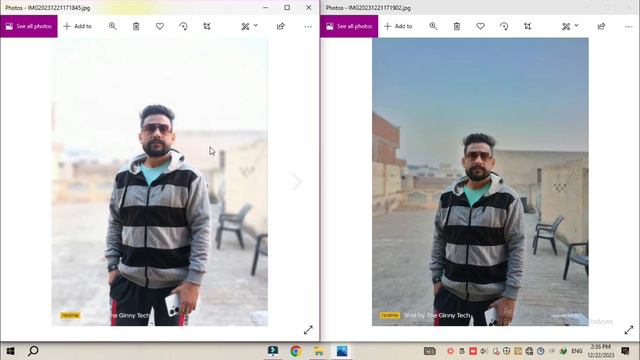640x360 pixels.
Task: Click the portrait photo in right window
Action: (480, 182)
